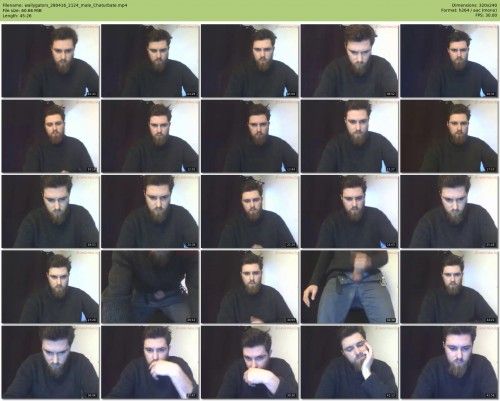The height and width of the screenshot is (401, 500).
Task: Click the Dimensions info in the header
Action: click(474, 5)
